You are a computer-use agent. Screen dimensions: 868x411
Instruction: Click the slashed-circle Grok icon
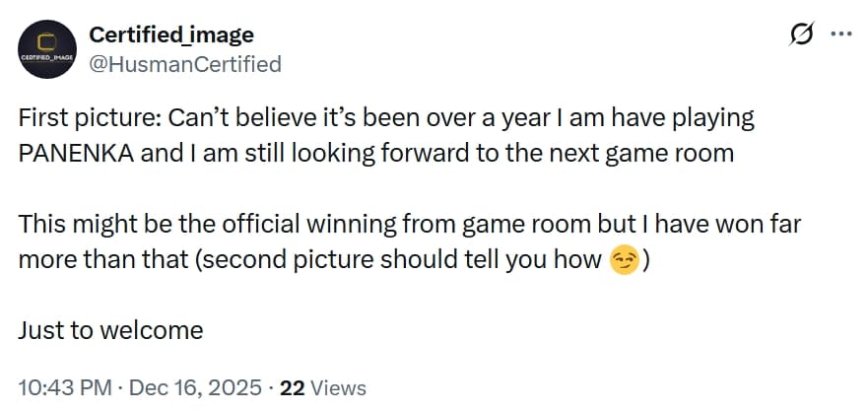click(802, 36)
